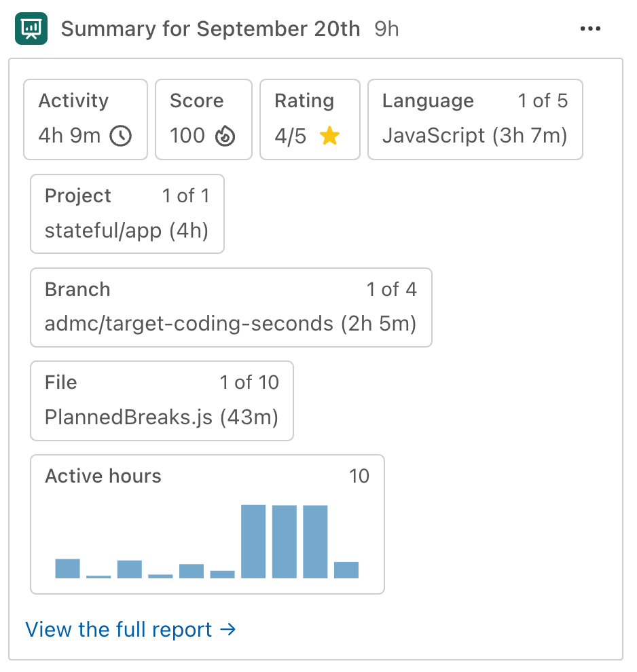Click the first tall bar in Active hours chart
Screen dimensions: 637x672
(x=253, y=541)
